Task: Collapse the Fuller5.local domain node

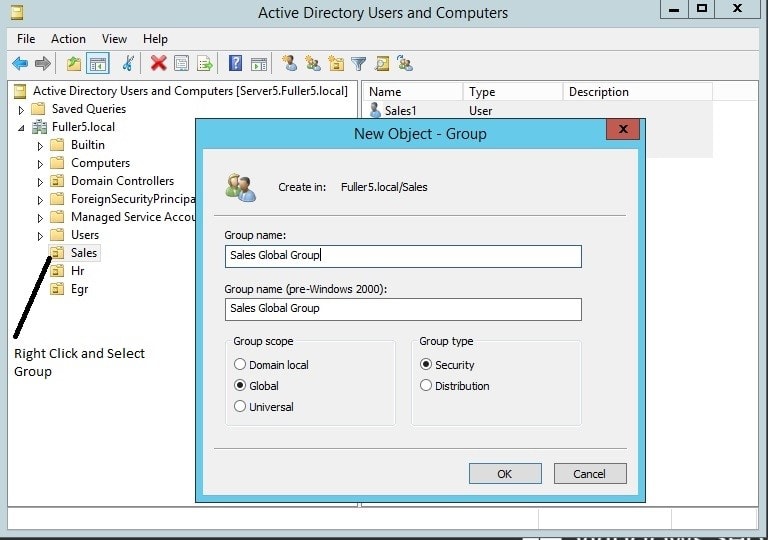Action: (x=21, y=128)
